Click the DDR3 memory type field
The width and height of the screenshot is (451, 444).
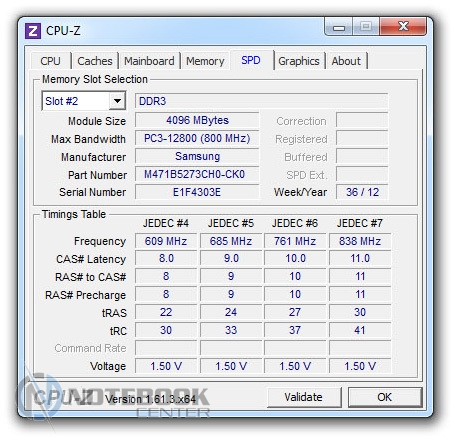click(261, 101)
